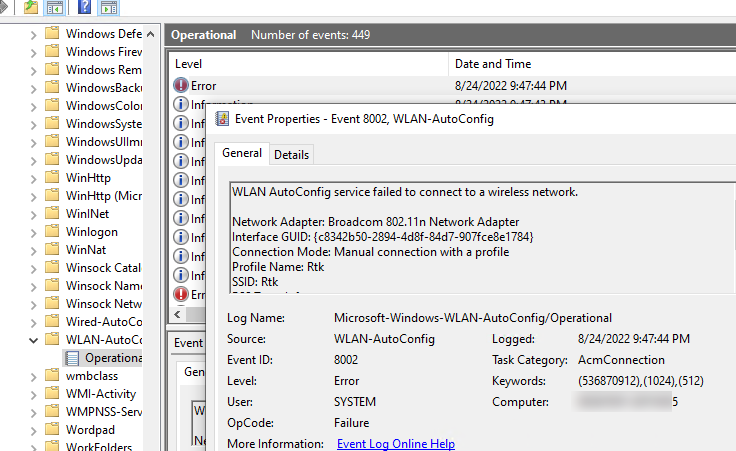Click the Event Properties dialog title icon
The height and width of the screenshot is (451, 736).
[x=222, y=119]
